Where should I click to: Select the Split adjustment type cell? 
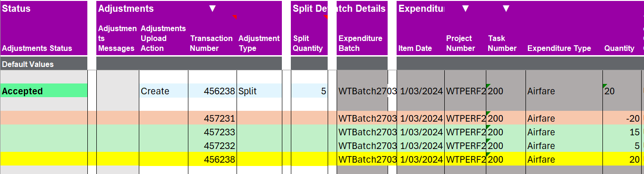pos(259,91)
